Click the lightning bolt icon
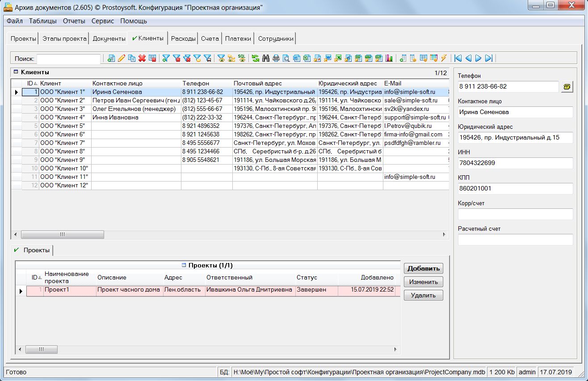 click(x=444, y=58)
